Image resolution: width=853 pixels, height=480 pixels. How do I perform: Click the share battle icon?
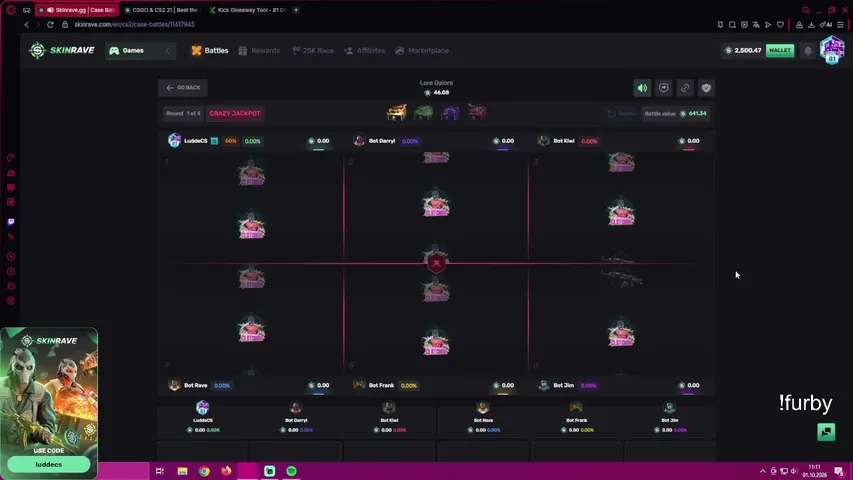click(x=664, y=88)
